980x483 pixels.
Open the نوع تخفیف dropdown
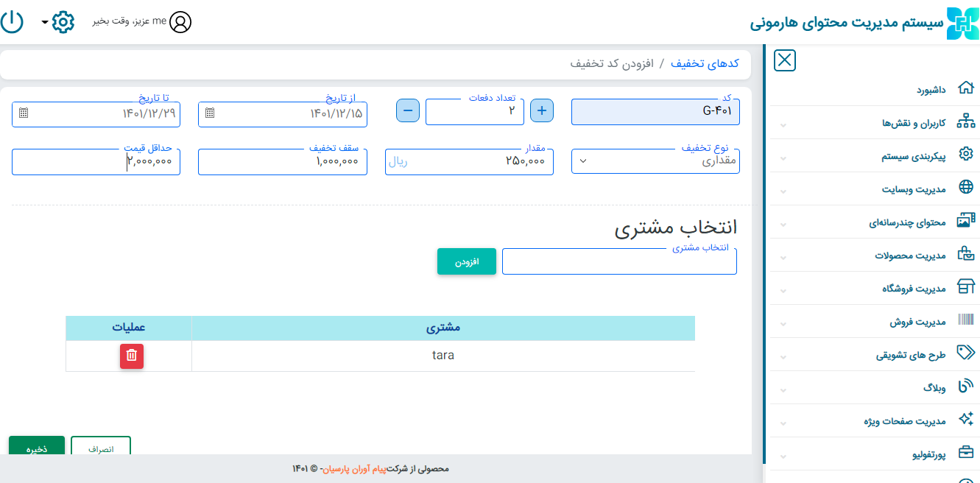pyautogui.click(x=655, y=161)
